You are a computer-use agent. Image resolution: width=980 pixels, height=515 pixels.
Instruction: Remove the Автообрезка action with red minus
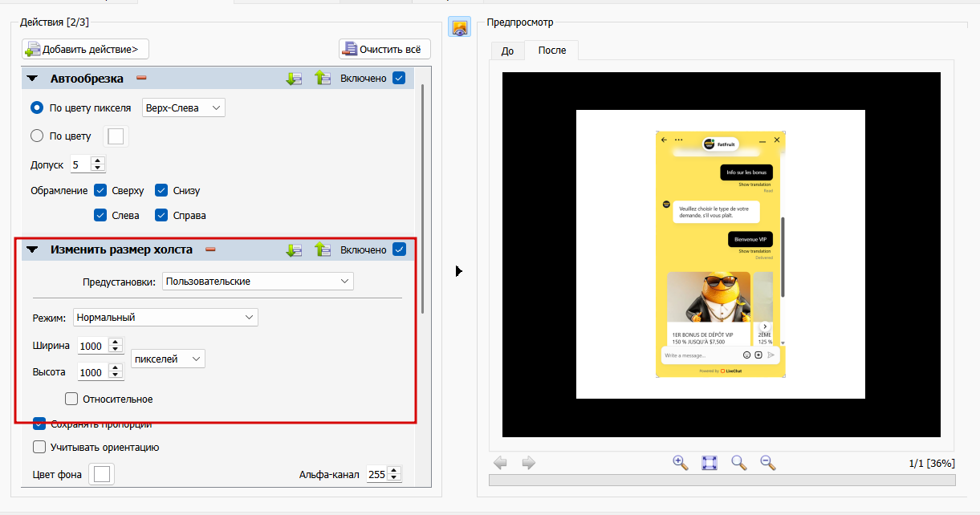click(x=141, y=79)
